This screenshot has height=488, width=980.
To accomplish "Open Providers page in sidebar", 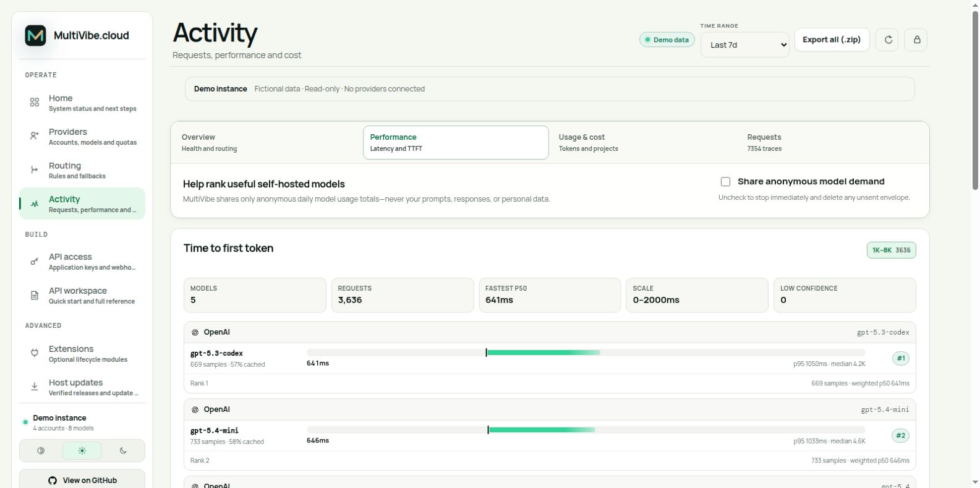I will (82, 137).
